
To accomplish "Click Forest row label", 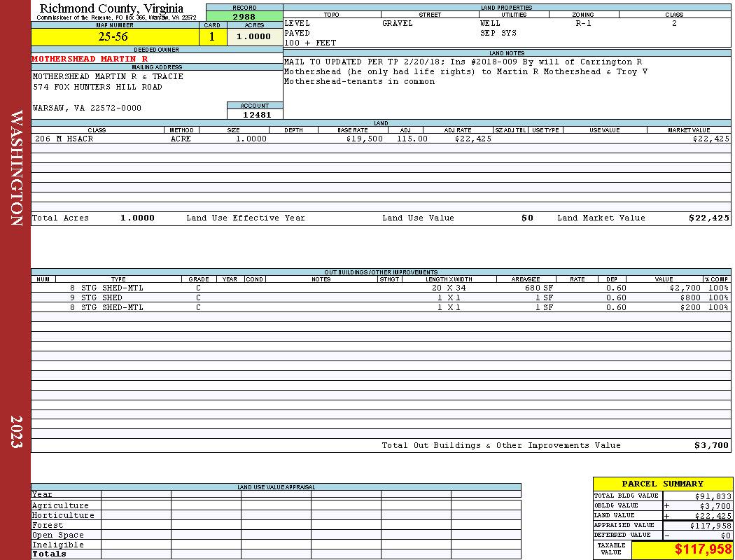I will [x=48, y=525].
